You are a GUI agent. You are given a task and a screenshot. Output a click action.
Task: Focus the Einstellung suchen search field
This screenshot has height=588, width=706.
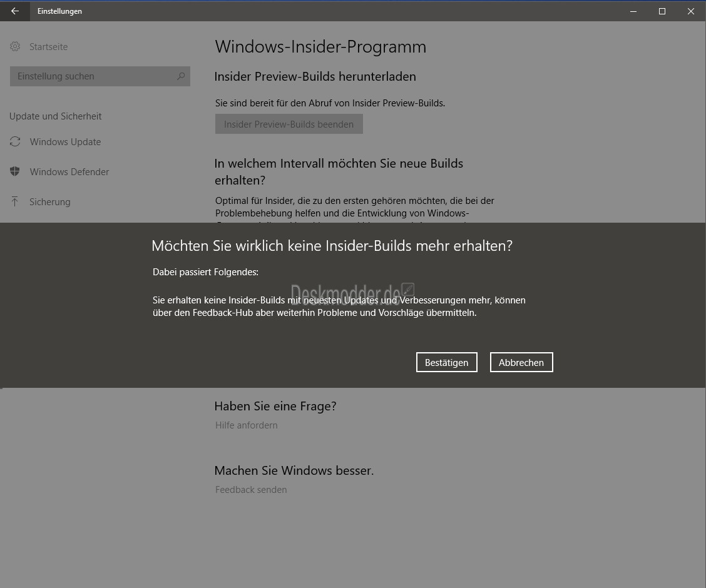pyautogui.click(x=100, y=76)
